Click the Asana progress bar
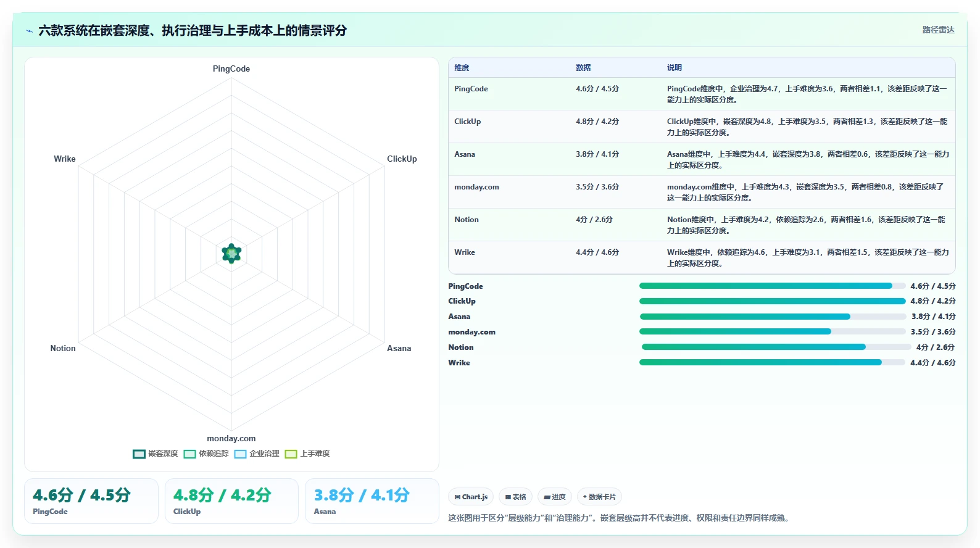 (x=773, y=317)
